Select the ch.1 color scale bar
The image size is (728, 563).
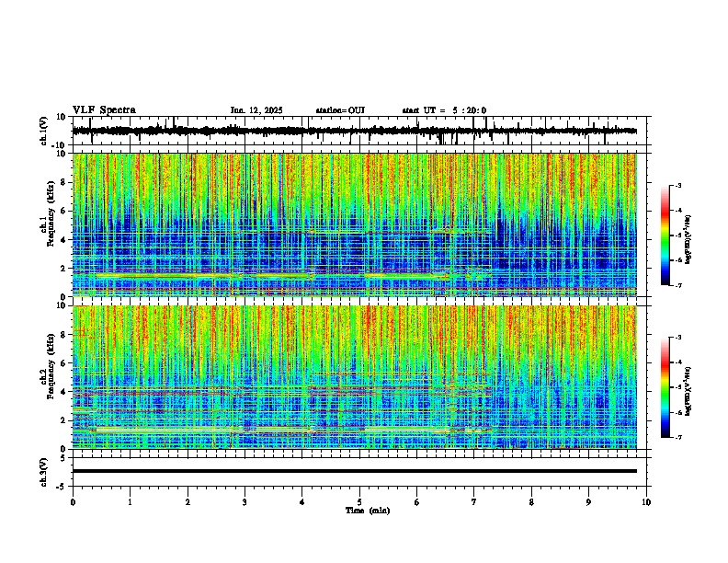[665, 236]
